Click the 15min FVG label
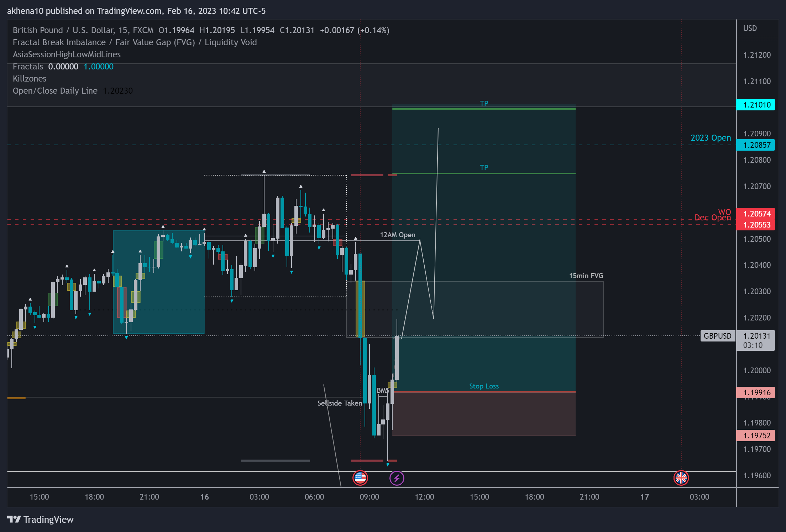Image resolution: width=786 pixels, height=532 pixels. [x=586, y=276]
